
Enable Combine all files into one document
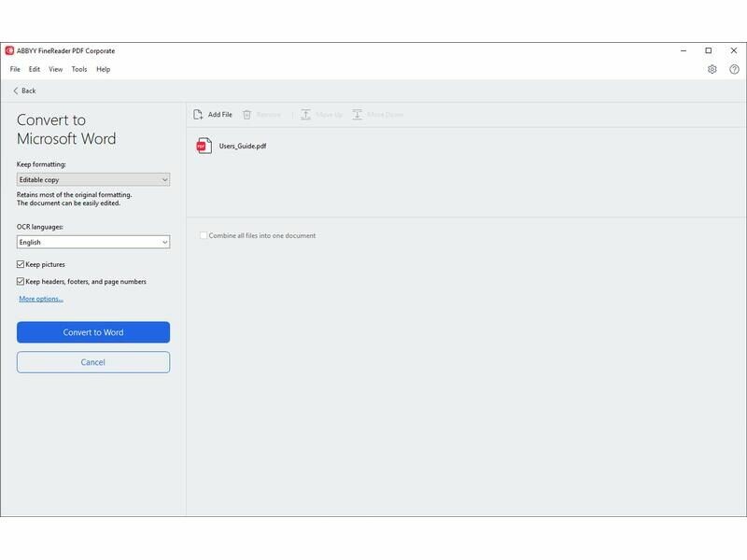tap(204, 235)
